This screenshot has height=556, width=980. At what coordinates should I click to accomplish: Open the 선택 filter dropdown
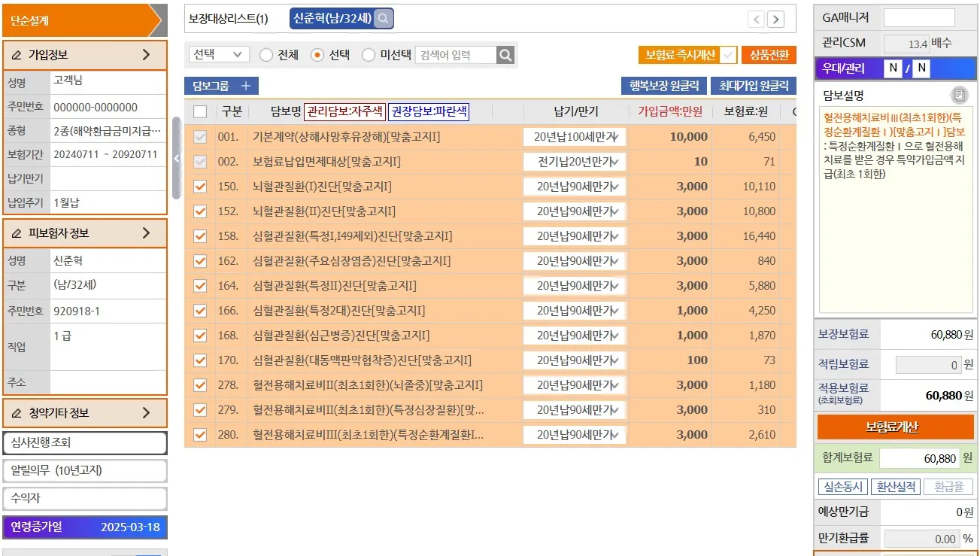pyautogui.click(x=218, y=54)
